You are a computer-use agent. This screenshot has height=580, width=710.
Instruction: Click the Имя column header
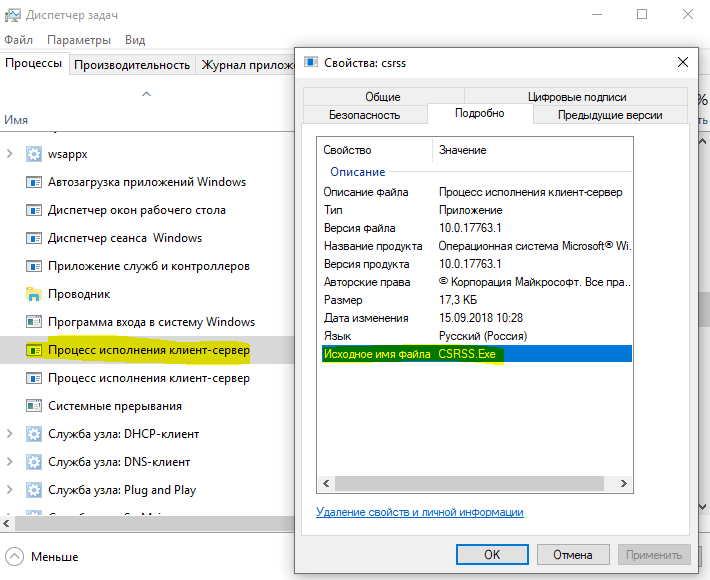click(16, 120)
